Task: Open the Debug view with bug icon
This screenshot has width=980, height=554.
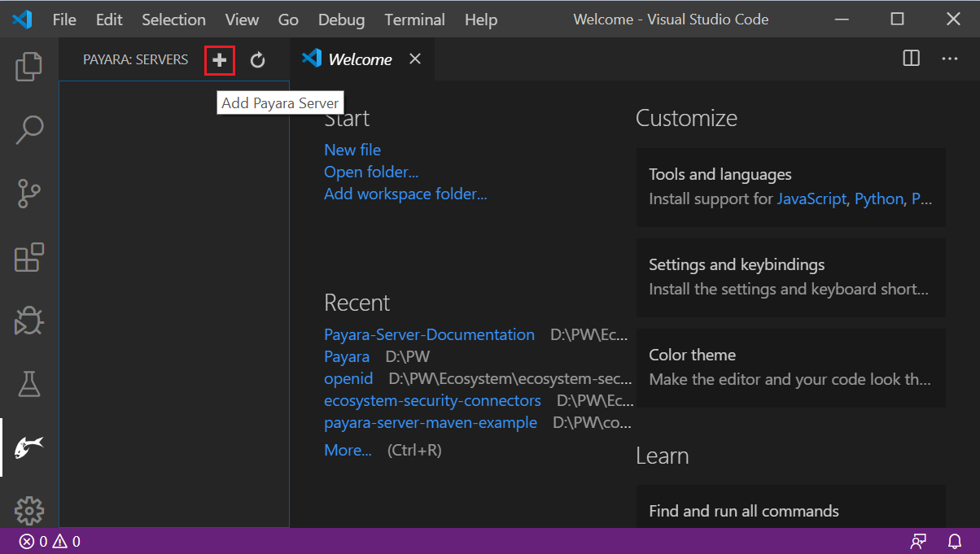Action: coord(29,321)
